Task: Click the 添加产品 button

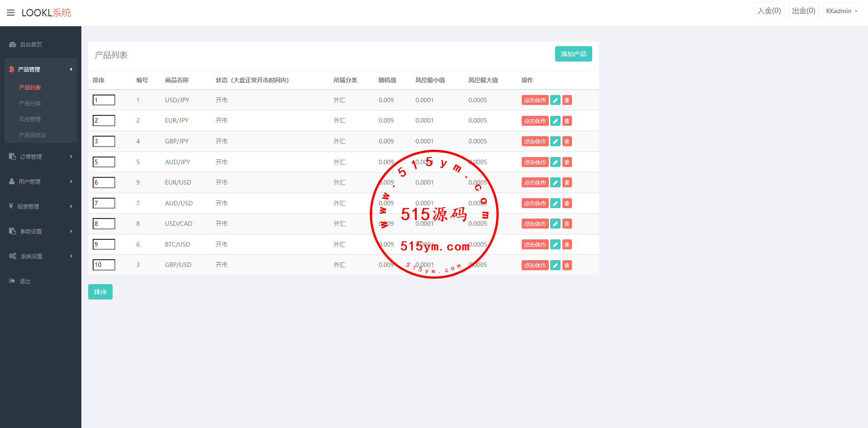Action: (573, 54)
